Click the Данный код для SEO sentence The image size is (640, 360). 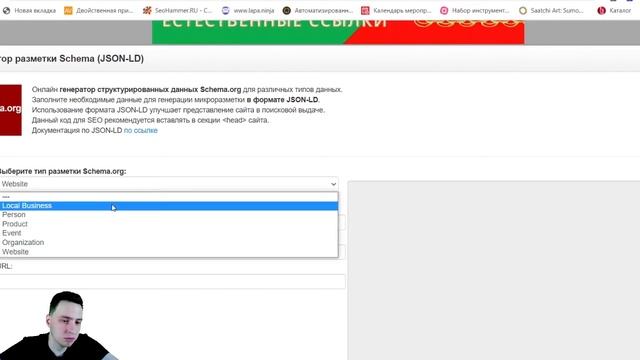click(150, 120)
